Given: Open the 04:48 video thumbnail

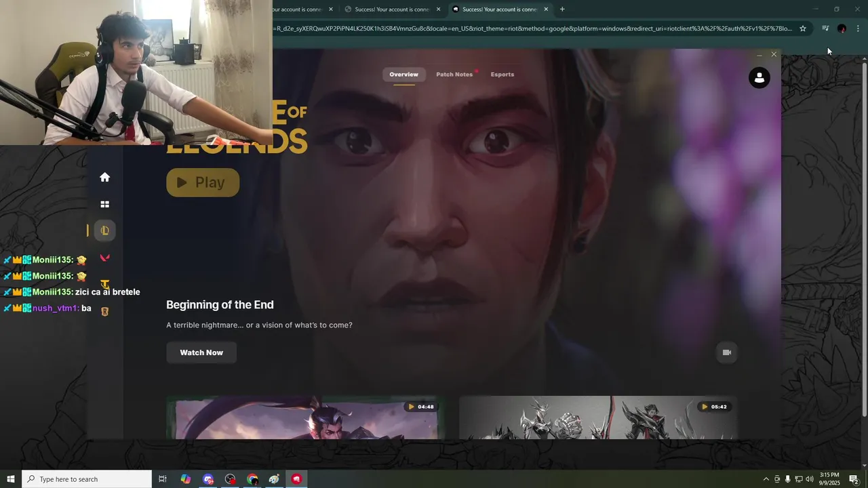Looking at the screenshot, I should coord(306,418).
